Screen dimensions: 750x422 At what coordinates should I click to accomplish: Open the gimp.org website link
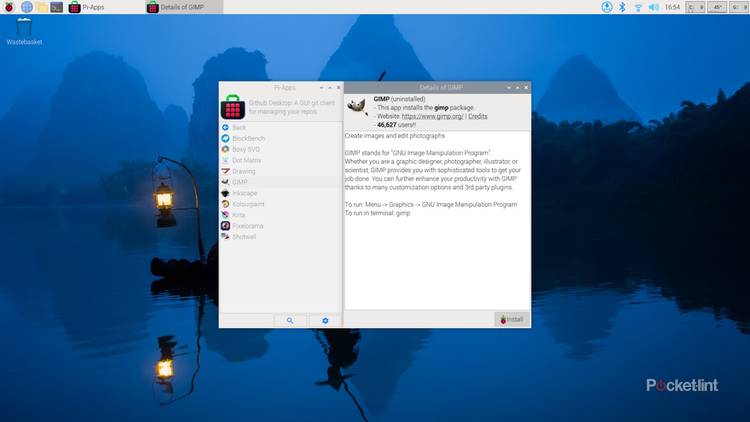point(433,116)
